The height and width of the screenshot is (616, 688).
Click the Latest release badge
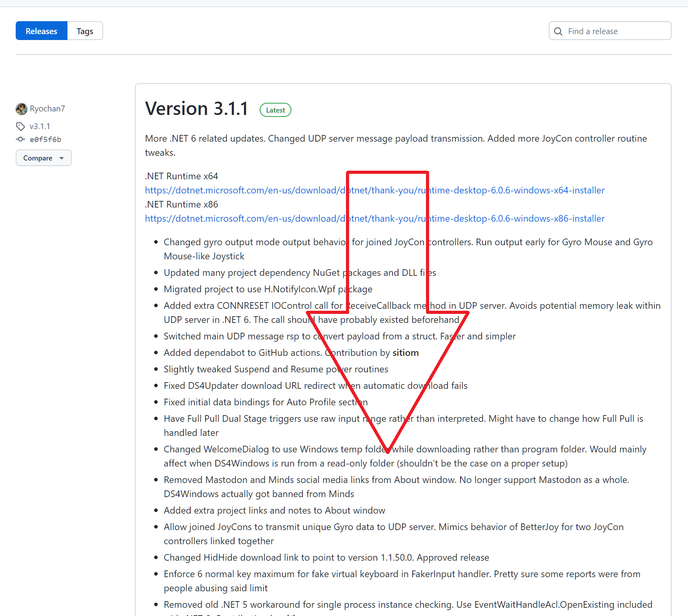click(x=275, y=110)
